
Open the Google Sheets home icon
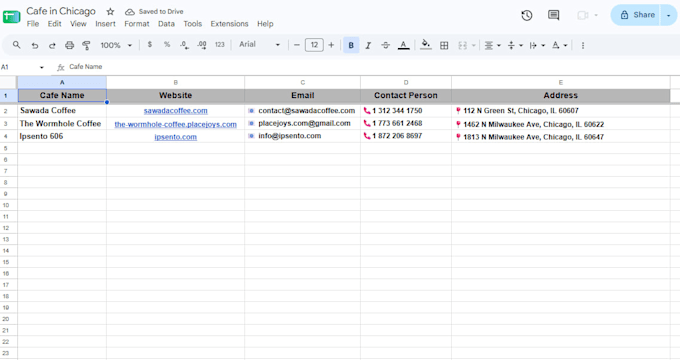coord(11,16)
